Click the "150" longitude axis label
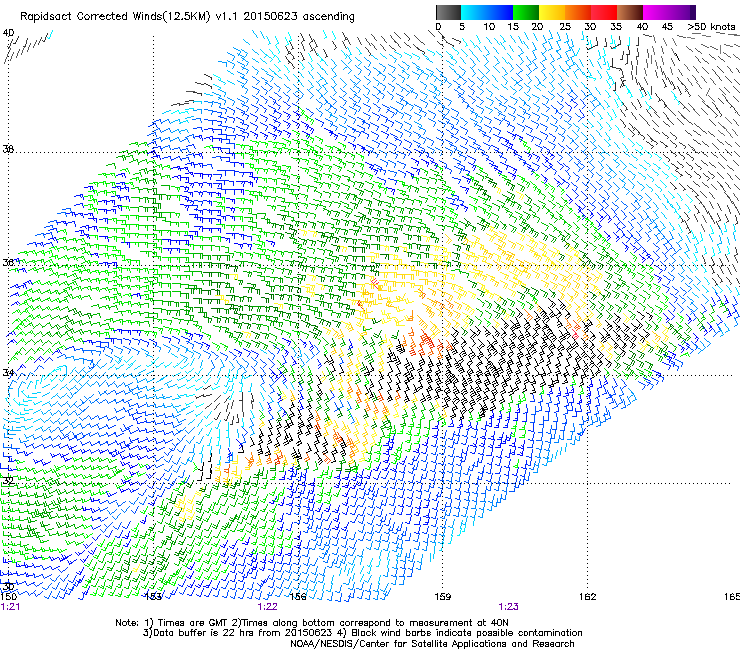 pyautogui.click(x=8, y=597)
